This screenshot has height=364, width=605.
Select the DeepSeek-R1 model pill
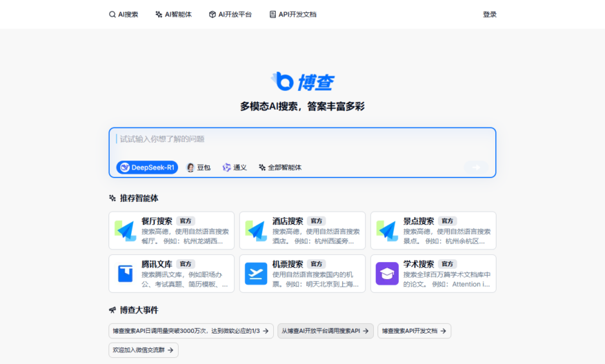tap(147, 168)
